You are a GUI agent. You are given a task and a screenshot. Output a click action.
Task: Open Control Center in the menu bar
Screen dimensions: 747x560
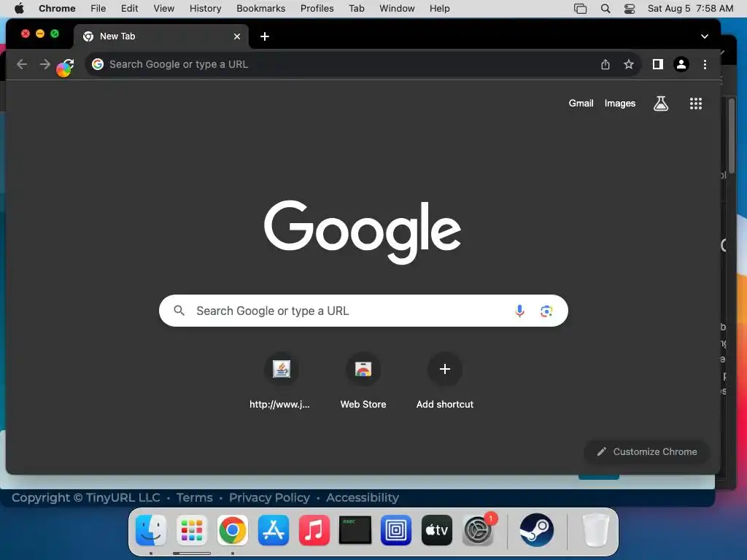(x=630, y=9)
